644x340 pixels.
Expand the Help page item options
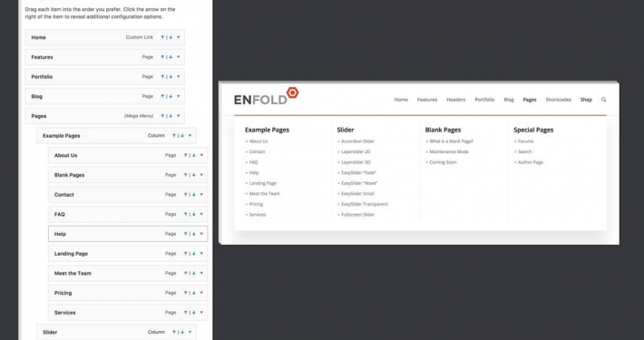(x=201, y=234)
